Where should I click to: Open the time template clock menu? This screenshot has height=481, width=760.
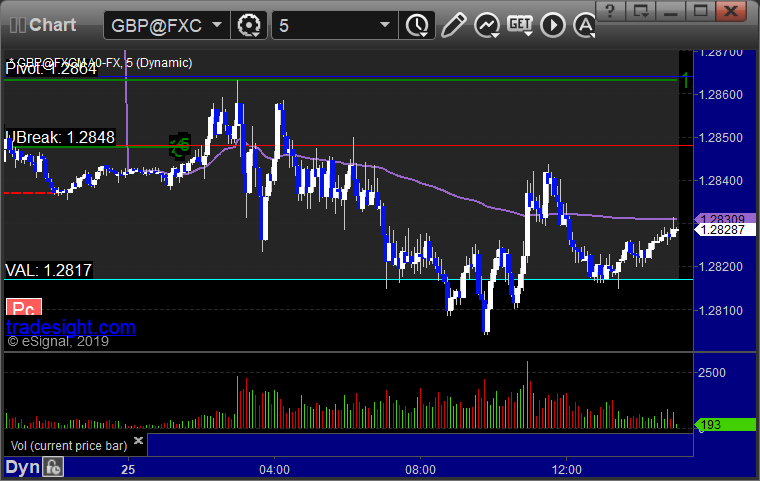tap(417, 25)
